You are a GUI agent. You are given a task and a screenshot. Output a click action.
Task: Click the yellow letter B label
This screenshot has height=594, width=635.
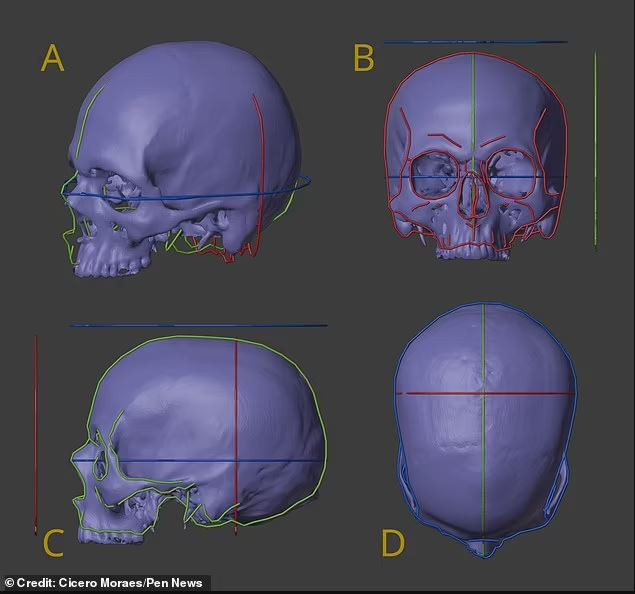(363, 58)
